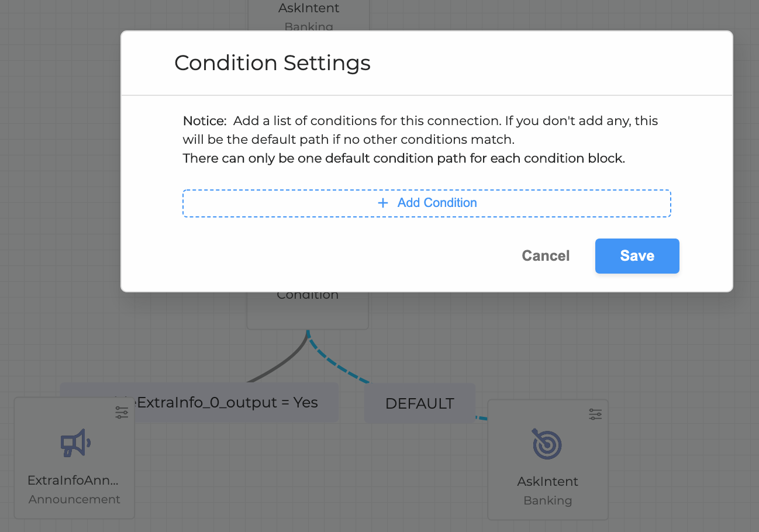Click the solid connector line from Condition
Viewport: 759px width, 532px height.
click(287, 360)
